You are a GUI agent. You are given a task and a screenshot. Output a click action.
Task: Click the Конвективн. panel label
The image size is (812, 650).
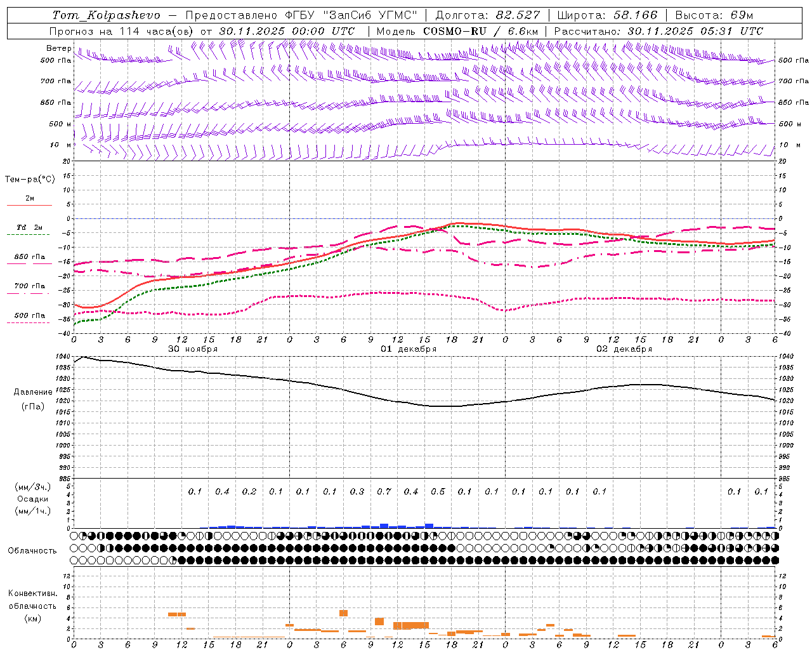click(32, 594)
